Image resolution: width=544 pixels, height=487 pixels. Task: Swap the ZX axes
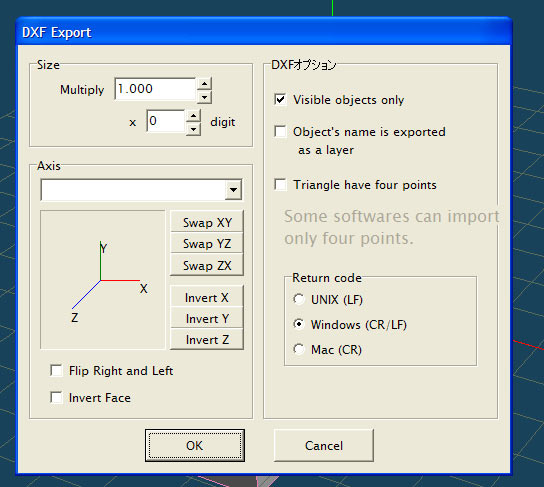(x=207, y=265)
